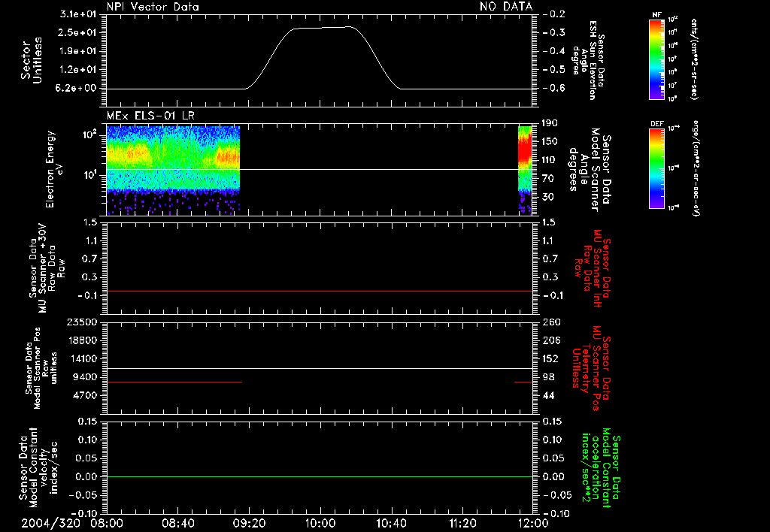Screen dimensions: 770x532
Task: Click the '2.5e+01' sector axis value
Action: coord(78,32)
